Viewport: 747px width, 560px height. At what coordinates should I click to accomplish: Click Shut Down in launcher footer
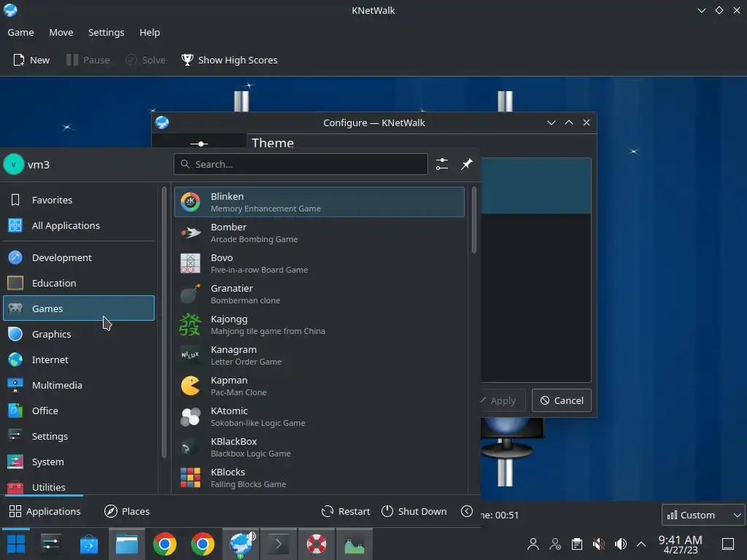tap(414, 511)
